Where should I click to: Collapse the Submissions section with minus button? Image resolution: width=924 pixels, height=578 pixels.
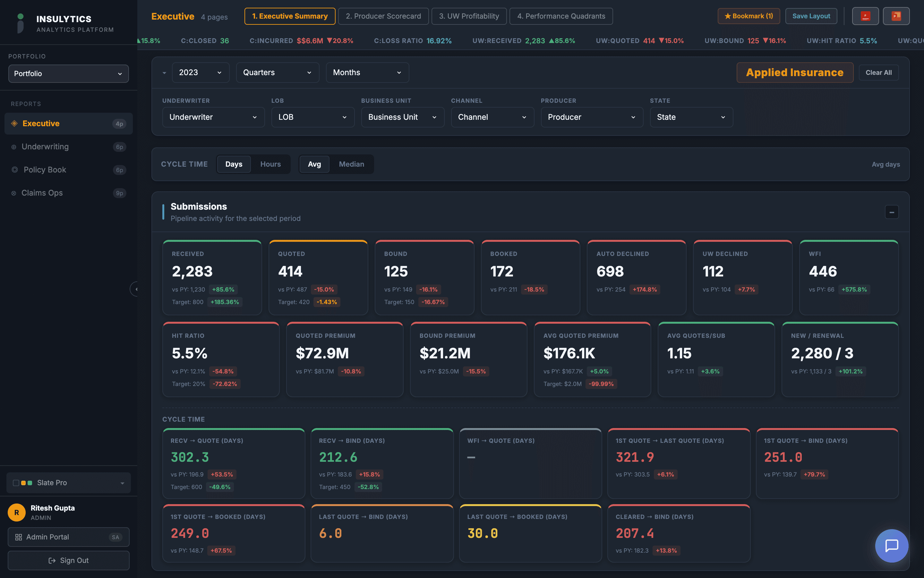tap(892, 212)
